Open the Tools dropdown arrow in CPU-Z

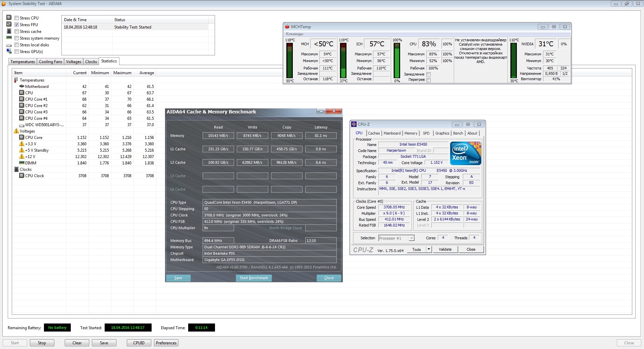[x=429, y=249]
